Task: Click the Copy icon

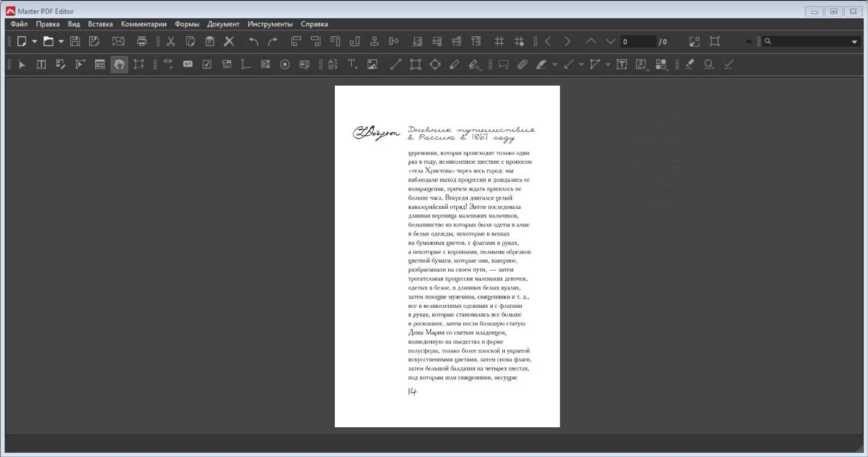Action: tap(190, 41)
